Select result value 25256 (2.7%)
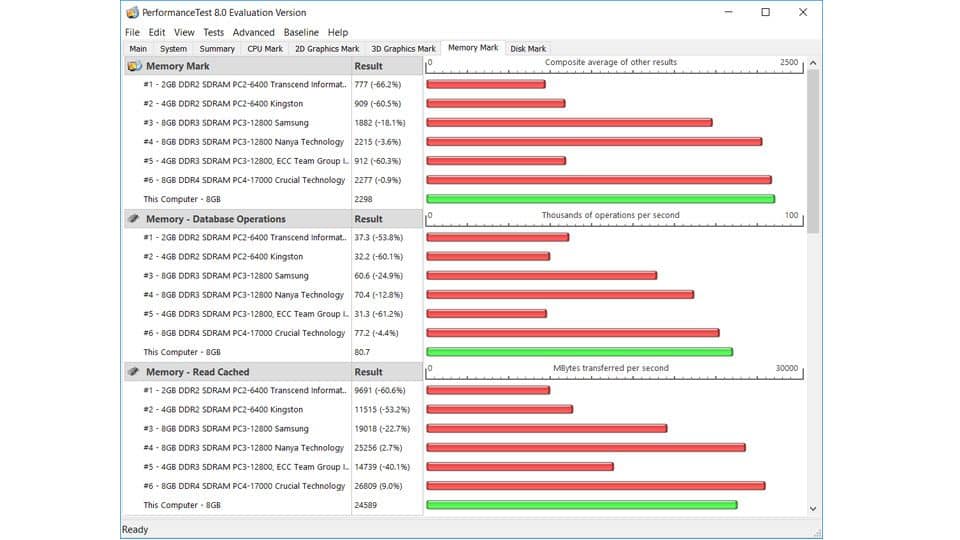 (378, 448)
